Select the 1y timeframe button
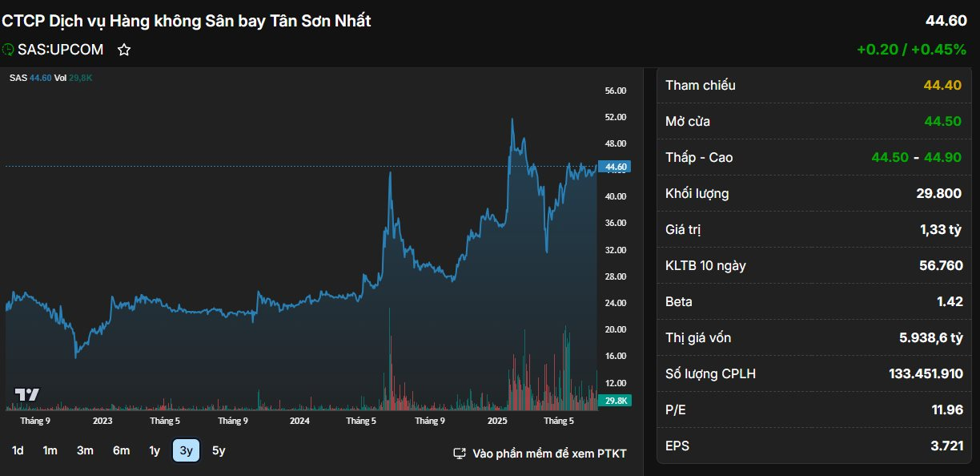 click(x=153, y=451)
